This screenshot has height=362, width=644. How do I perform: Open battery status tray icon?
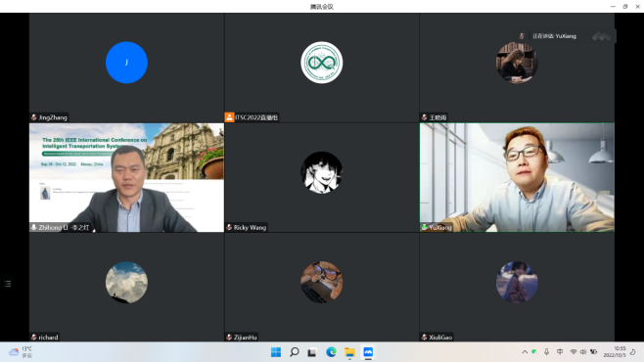(x=593, y=352)
